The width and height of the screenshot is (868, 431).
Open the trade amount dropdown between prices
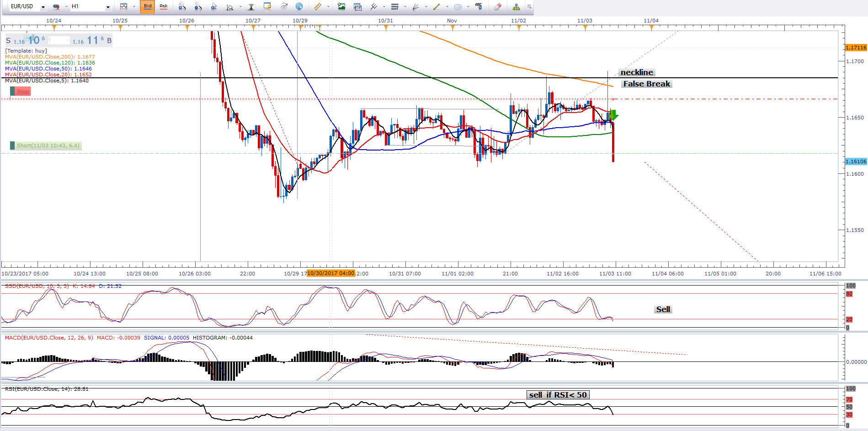pos(67,41)
